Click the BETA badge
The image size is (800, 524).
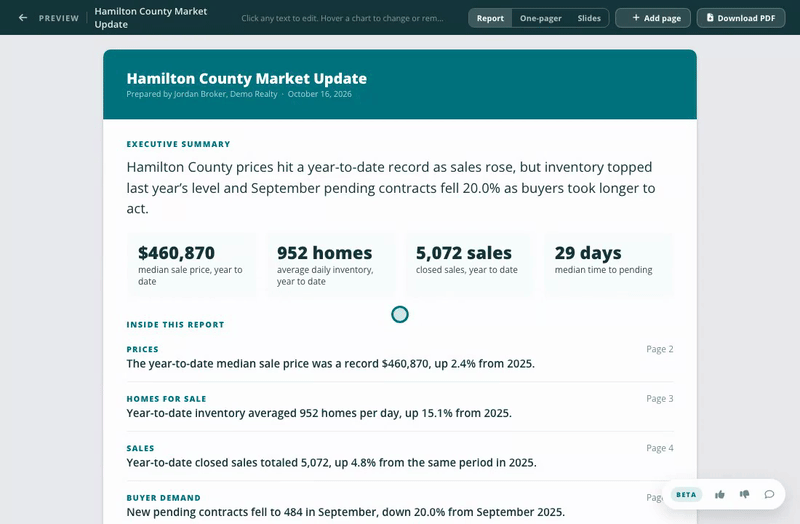tap(686, 494)
